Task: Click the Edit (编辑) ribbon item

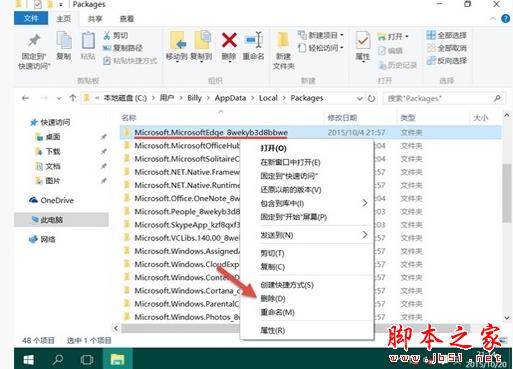Action: tap(390, 51)
